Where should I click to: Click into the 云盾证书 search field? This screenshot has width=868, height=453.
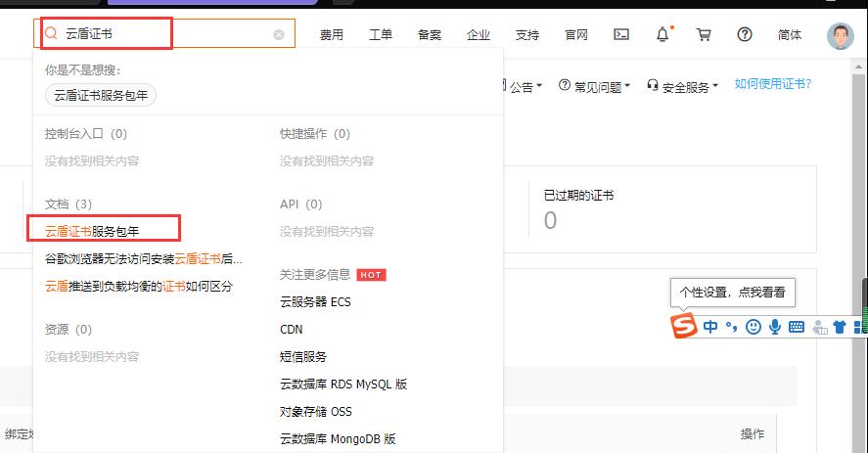click(x=166, y=34)
